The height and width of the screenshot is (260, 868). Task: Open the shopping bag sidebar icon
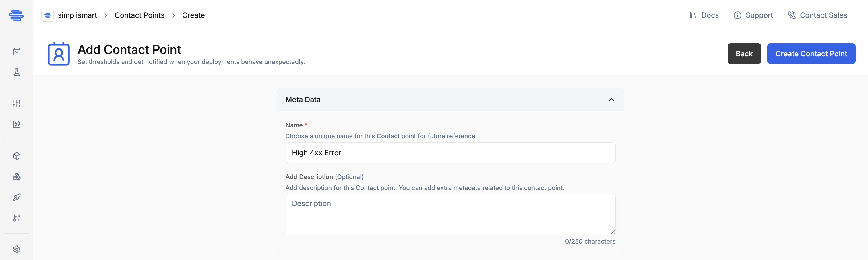[17, 52]
